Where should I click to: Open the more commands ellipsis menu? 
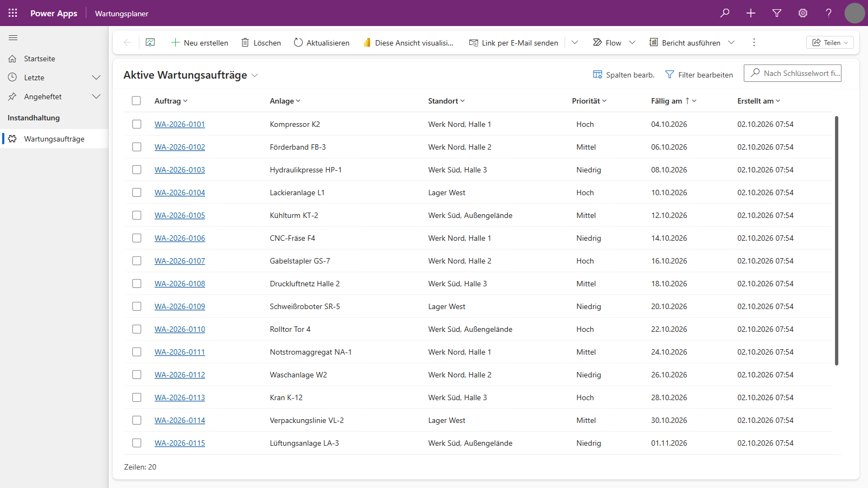pyautogui.click(x=754, y=42)
